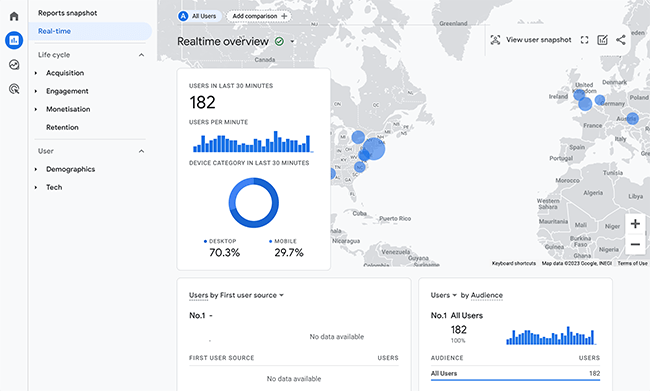Image resolution: width=650 pixels, height=391 pixels.
Task: Expand the Monetisation menu arrow
Action: pos(36,109)
